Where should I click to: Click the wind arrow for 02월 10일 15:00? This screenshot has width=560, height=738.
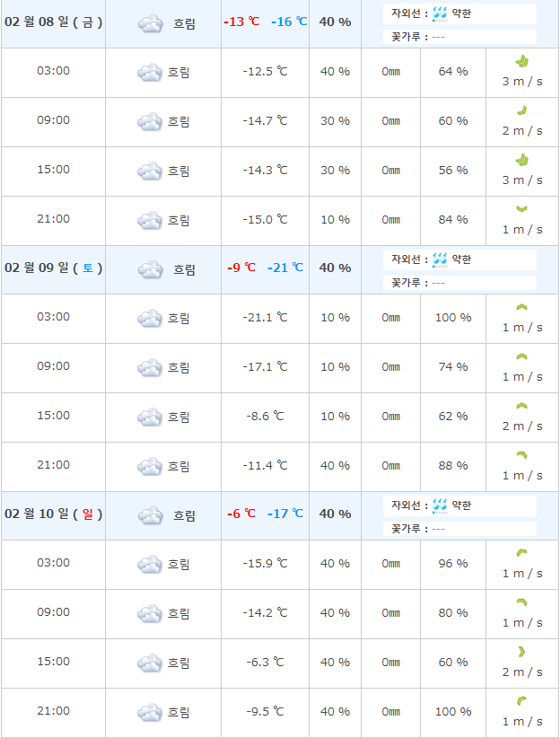(x=521, y=652)
